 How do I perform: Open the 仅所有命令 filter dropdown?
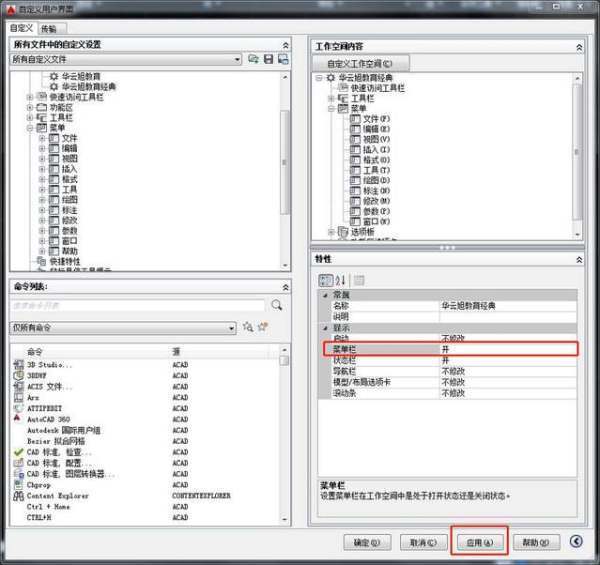(x=231, y=328)
